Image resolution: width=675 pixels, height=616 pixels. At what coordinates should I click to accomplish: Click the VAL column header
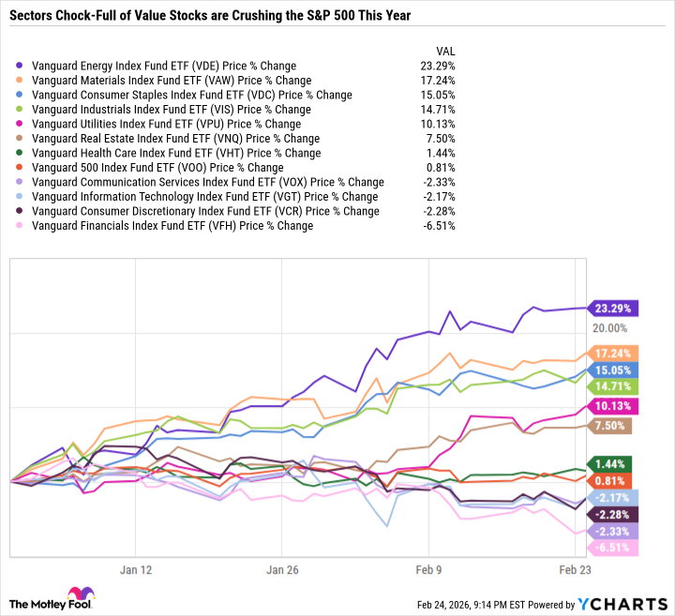pyautogui.click(x=446, y=49)
